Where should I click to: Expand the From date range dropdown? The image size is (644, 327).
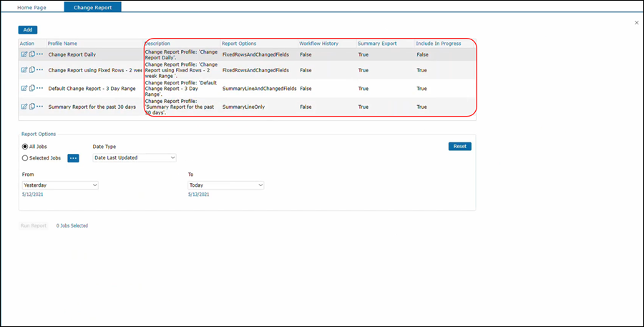[60, 185]
